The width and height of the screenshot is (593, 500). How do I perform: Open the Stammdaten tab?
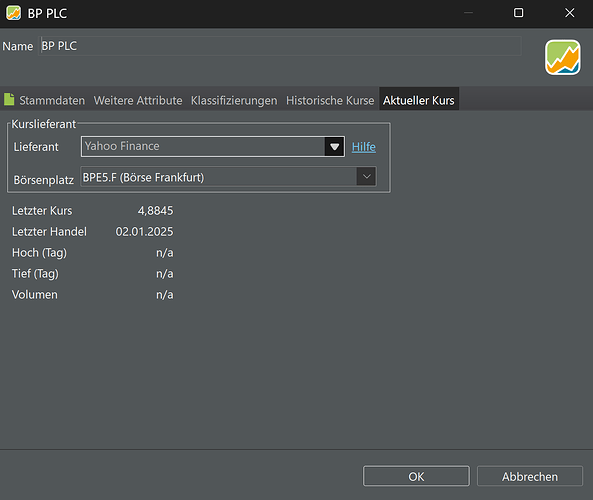click(52, 100)
